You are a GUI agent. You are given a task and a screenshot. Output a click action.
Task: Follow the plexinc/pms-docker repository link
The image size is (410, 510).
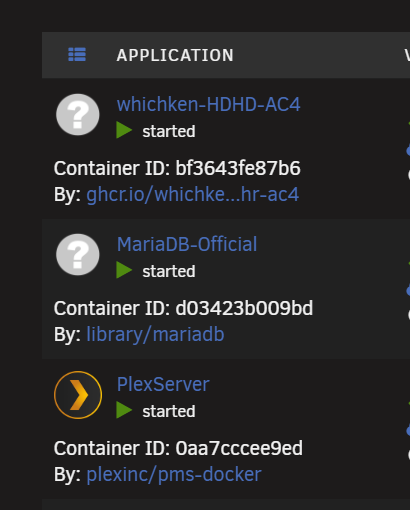click(174, 474)
